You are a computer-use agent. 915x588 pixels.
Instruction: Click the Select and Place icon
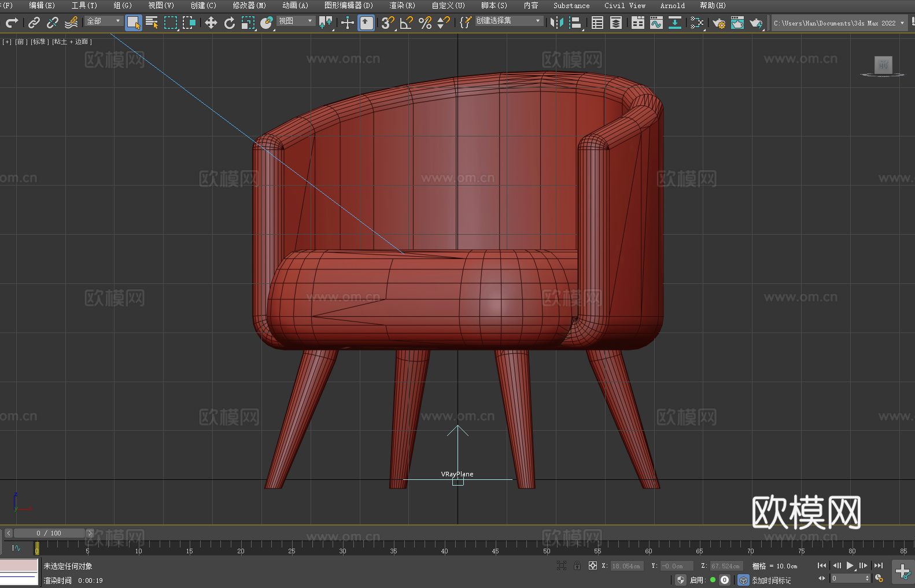(x=267, y=23)
